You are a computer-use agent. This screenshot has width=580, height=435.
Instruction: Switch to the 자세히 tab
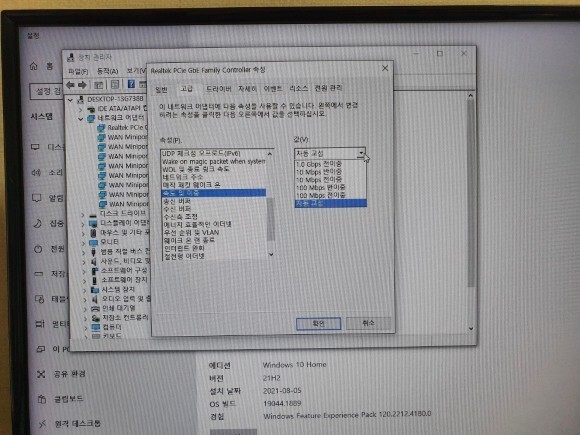tap(247, 89)
